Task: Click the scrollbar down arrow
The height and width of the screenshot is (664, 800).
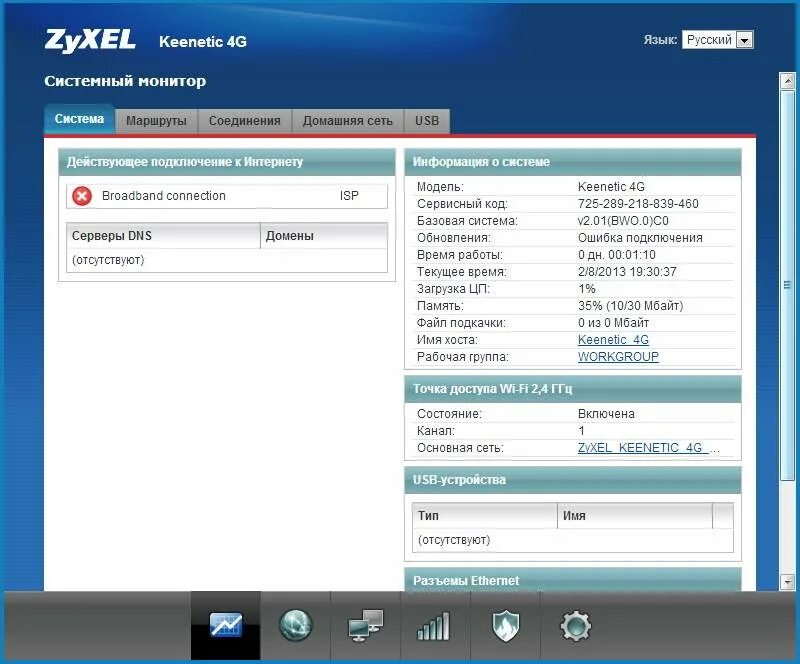Action: click(x=787, y=581)
